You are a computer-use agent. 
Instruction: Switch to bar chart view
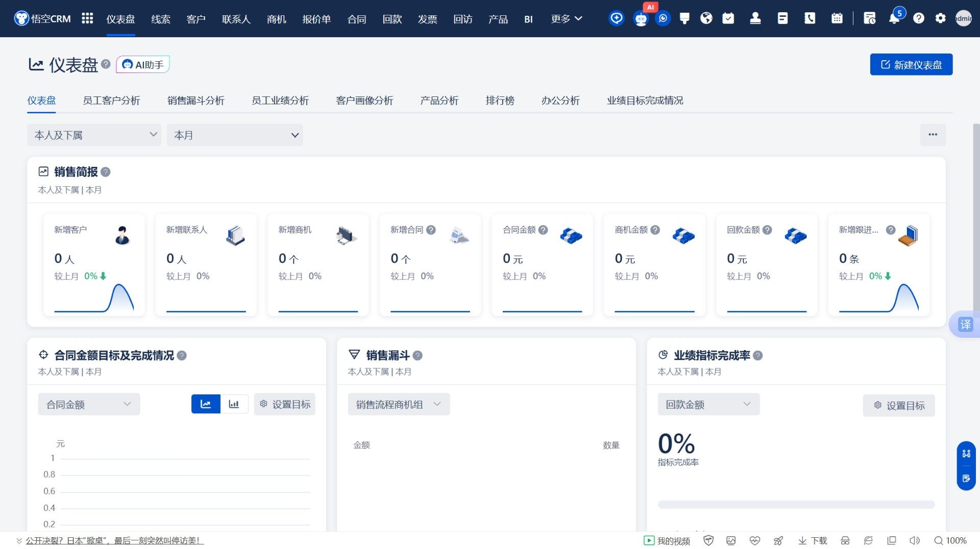pos(234,404)
